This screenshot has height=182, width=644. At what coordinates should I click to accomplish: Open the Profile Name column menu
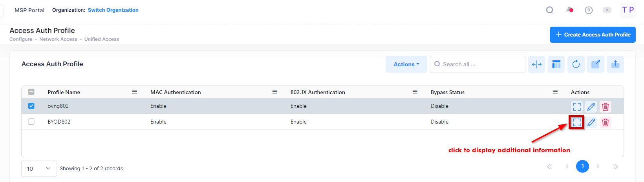[x=135, y=92]
